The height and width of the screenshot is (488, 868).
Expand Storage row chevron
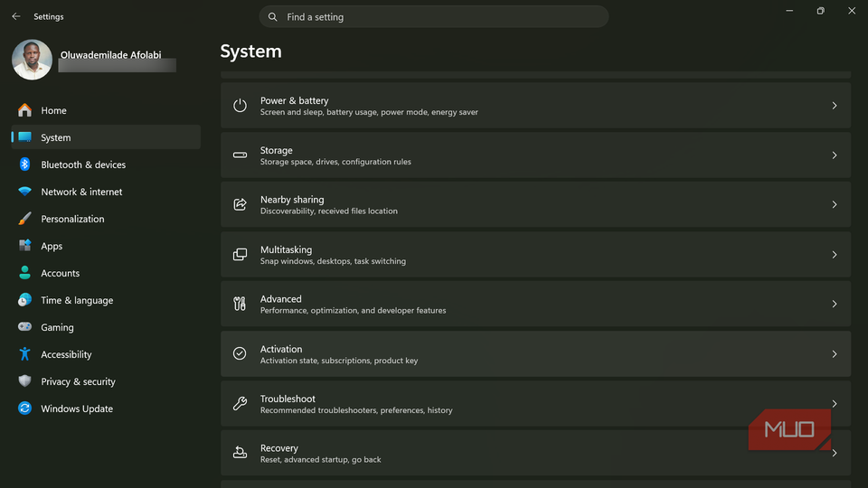pos(835,155)
